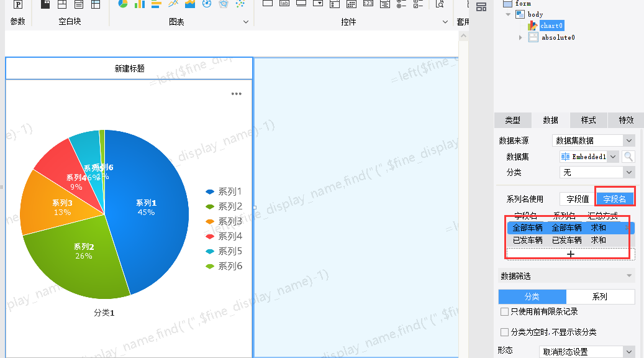Screen dimensions: 644x358
Task: Switch to the 数据 tab
Action: tap(550, 120)
